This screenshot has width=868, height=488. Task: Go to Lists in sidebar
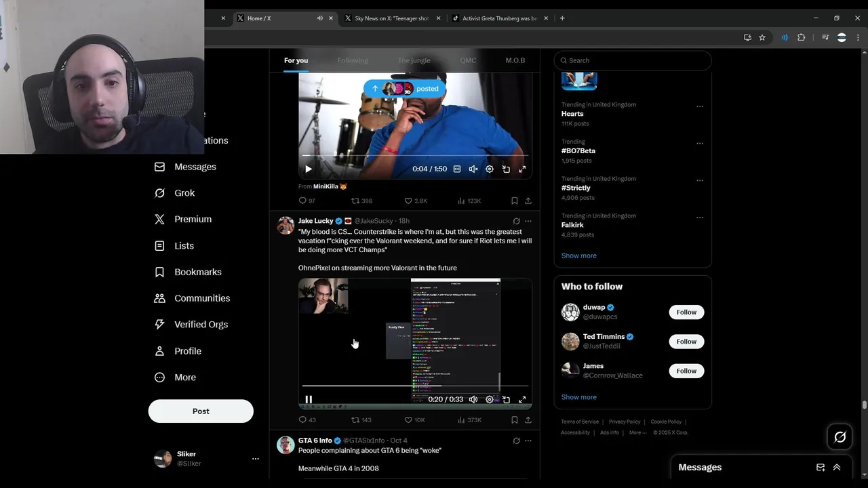pyautogui.click(x=174, y=246)
